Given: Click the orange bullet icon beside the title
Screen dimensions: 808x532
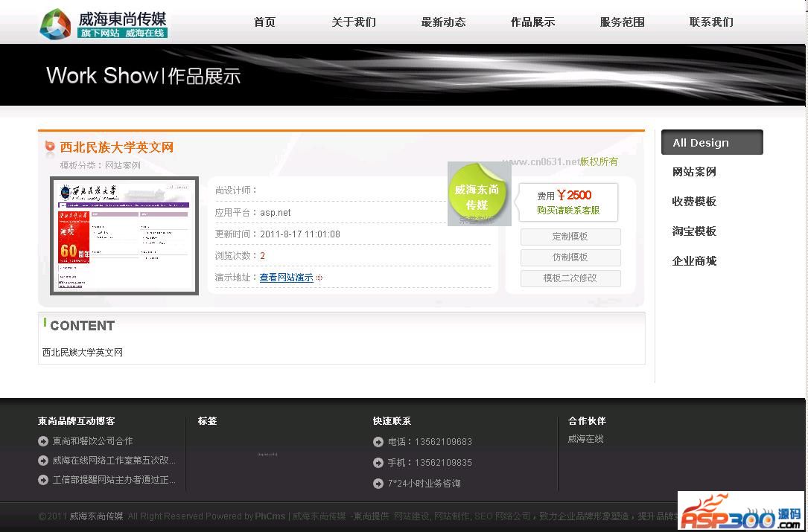Looking at the screenshot, I should tap(49, 147).
